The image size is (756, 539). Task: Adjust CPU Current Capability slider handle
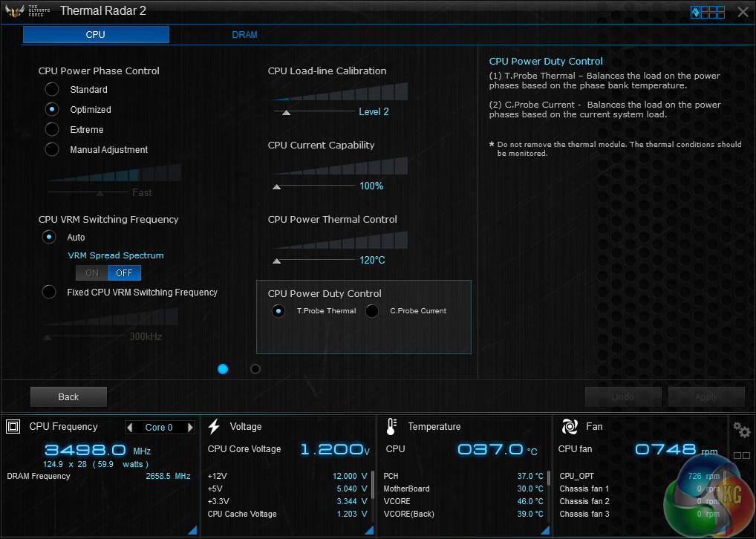click(277, 186)
